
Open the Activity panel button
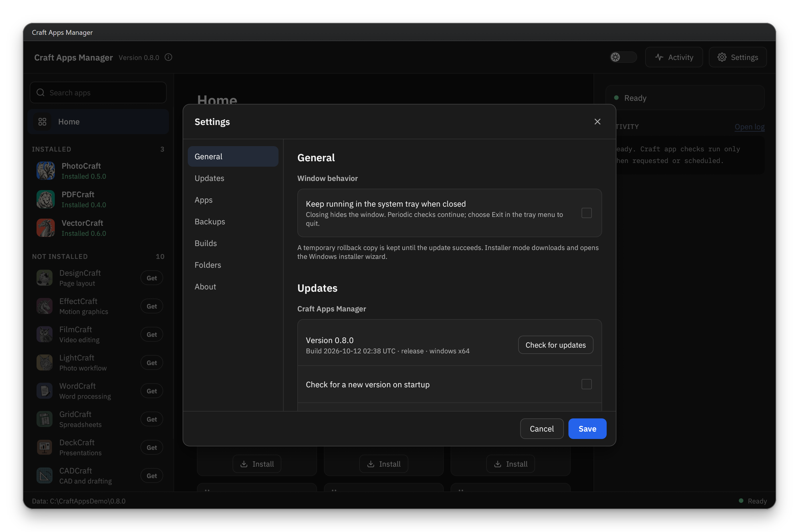pyautogui.click(x=674, y=57)
